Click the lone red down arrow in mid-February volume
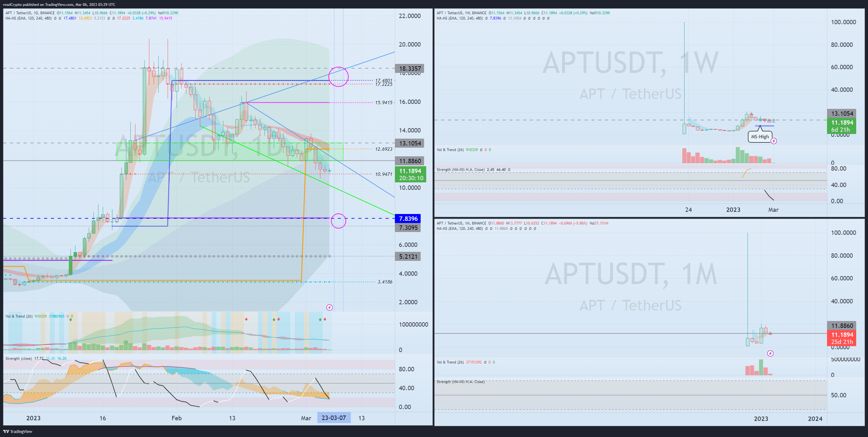This screenshot has height=437, width=868. coord(246,319)
